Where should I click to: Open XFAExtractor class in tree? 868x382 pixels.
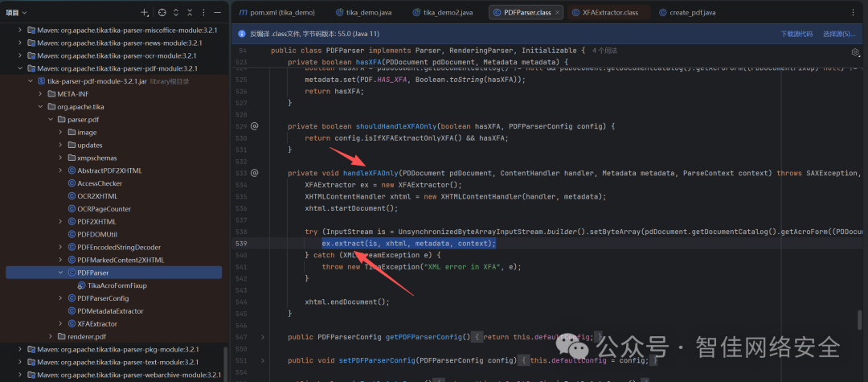pyautogui.click(x=97, y=323)
